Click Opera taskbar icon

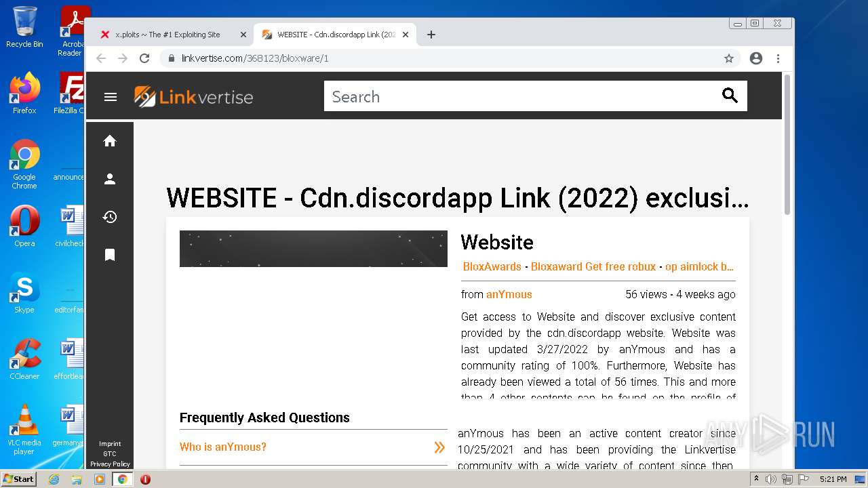[x=145, y=479]
